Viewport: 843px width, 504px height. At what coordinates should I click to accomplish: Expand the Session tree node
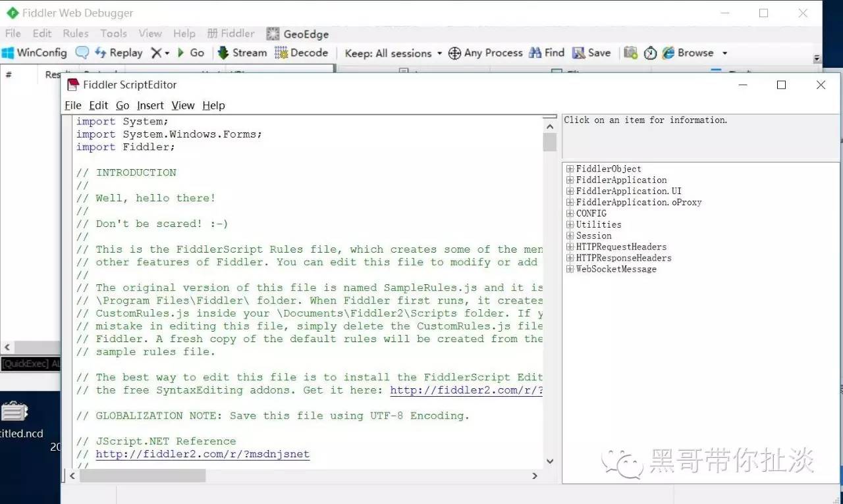tap(570, 236)
